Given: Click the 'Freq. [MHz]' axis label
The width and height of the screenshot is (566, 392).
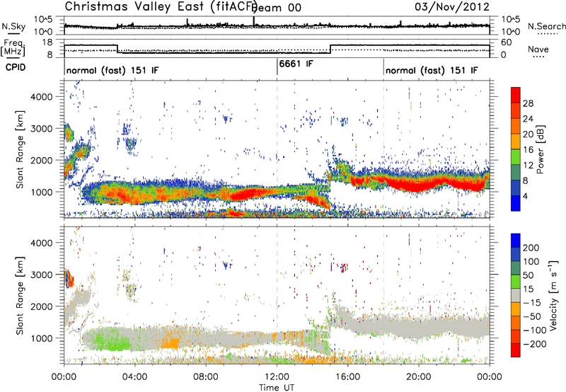Looking at the screenshot, I should 13,48.
